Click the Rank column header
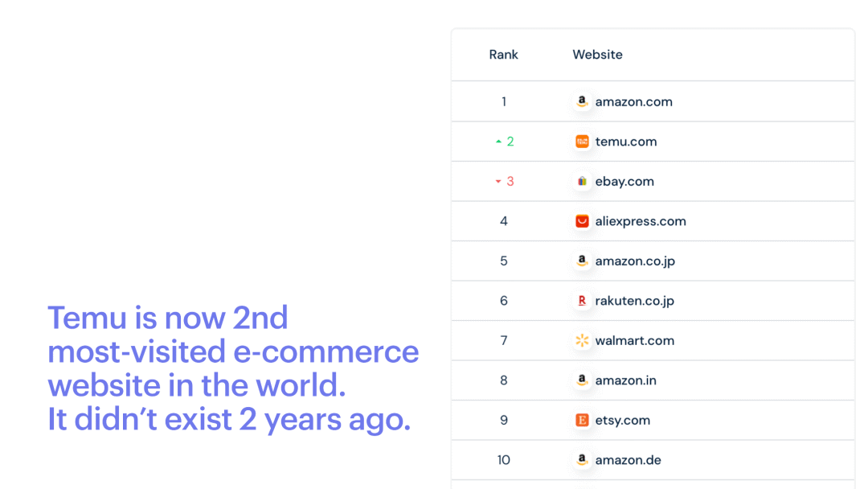 pos(503,55)
